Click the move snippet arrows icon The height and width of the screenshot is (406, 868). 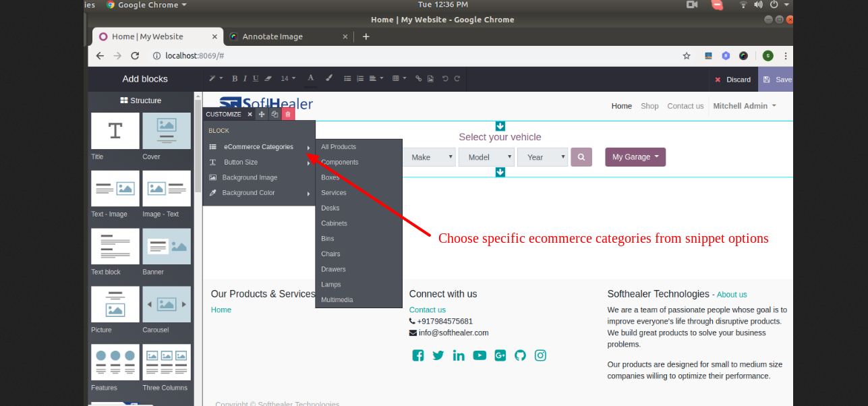[262, 114]
